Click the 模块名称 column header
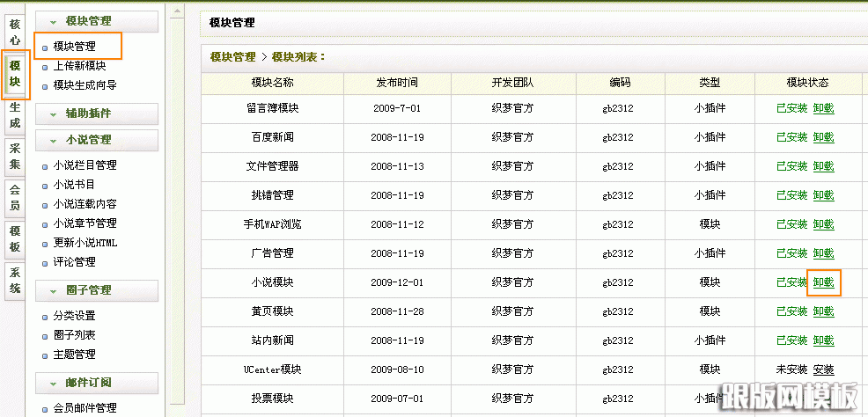The image size is (868, 417). [272, 83]
